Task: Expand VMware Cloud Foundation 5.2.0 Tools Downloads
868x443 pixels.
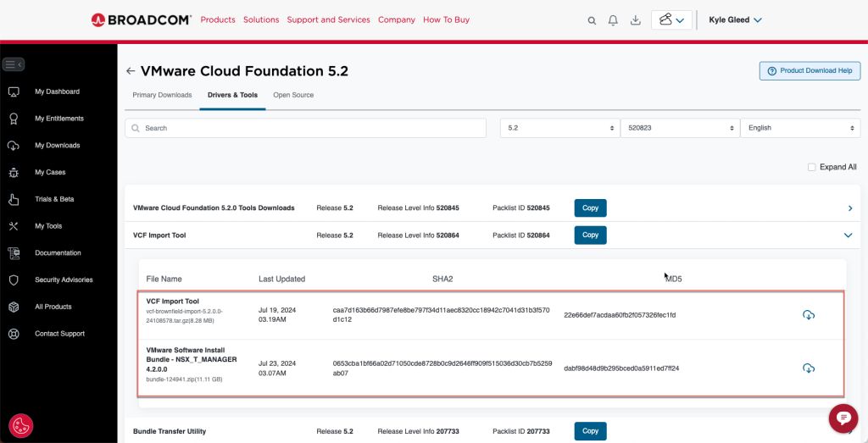Action: point(849,208)
